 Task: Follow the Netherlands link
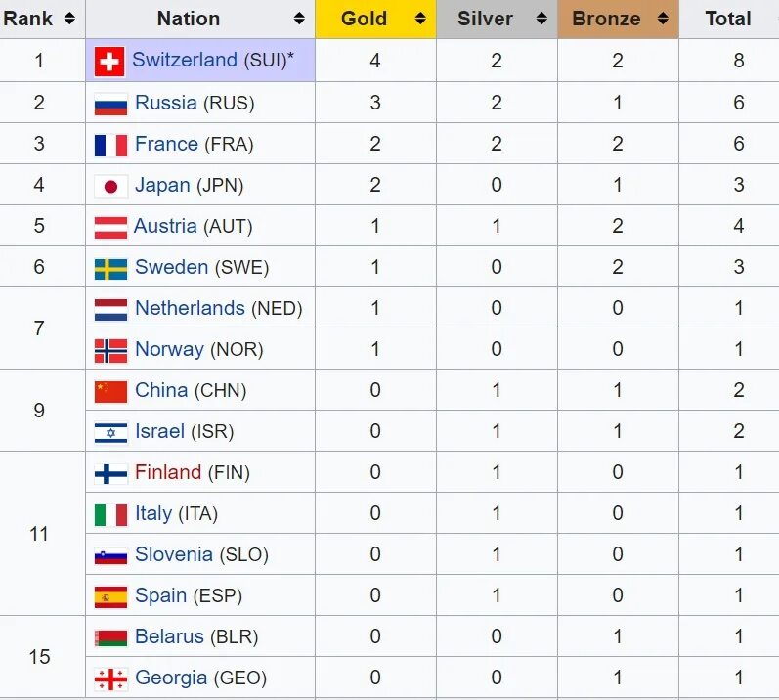click(x=190, y=308)
